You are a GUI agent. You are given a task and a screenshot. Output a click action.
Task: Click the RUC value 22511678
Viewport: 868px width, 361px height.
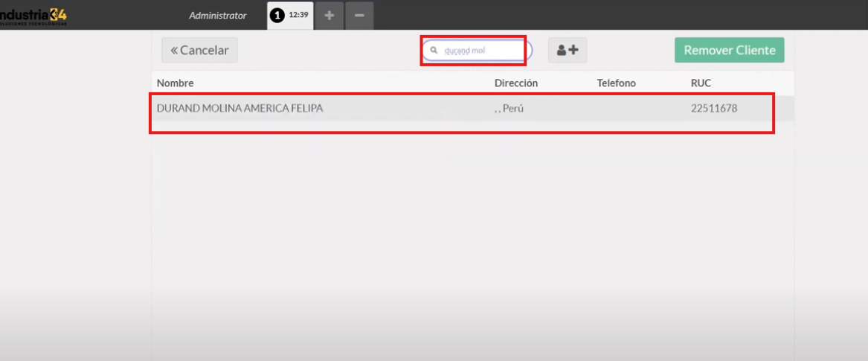point(713,109)
